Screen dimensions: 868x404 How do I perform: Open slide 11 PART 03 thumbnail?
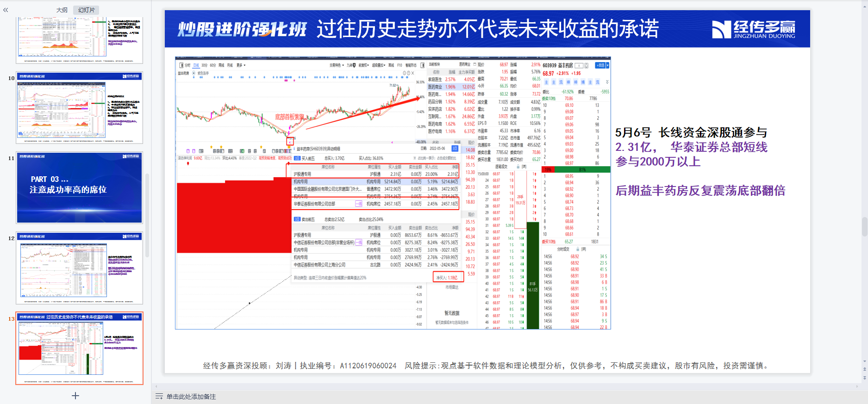point(79,187)
